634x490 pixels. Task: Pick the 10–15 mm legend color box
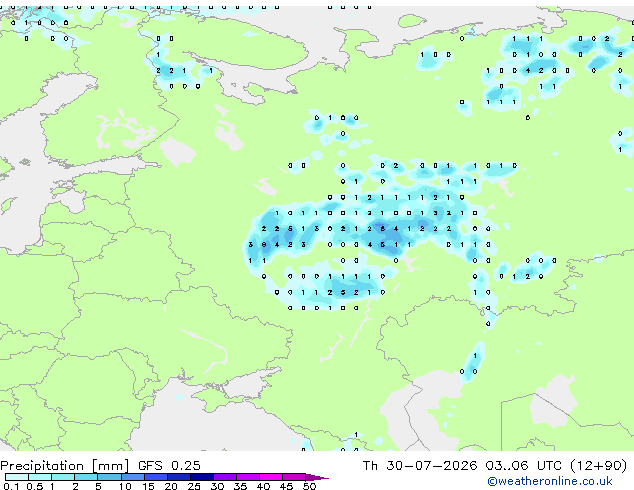point(132,477)
